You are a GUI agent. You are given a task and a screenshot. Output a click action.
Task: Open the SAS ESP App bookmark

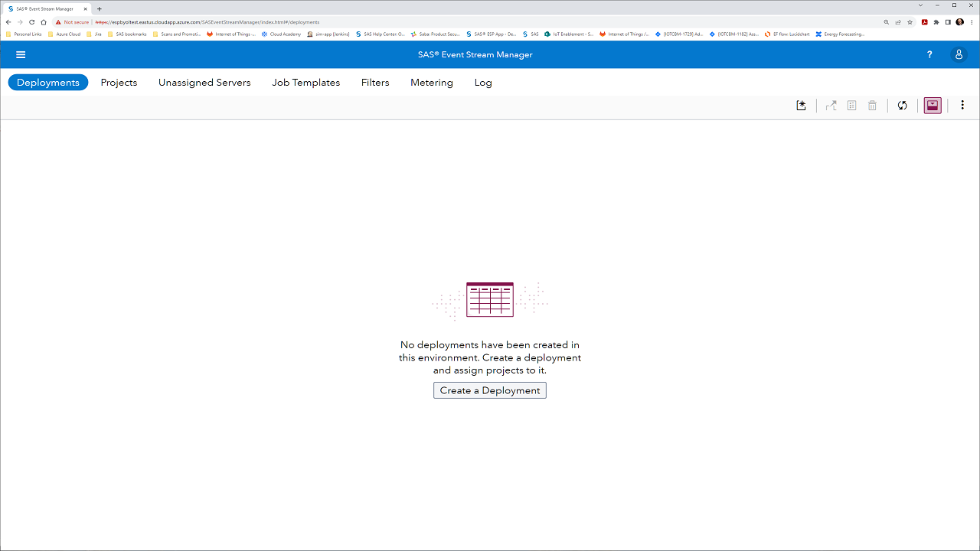[491, 34]
